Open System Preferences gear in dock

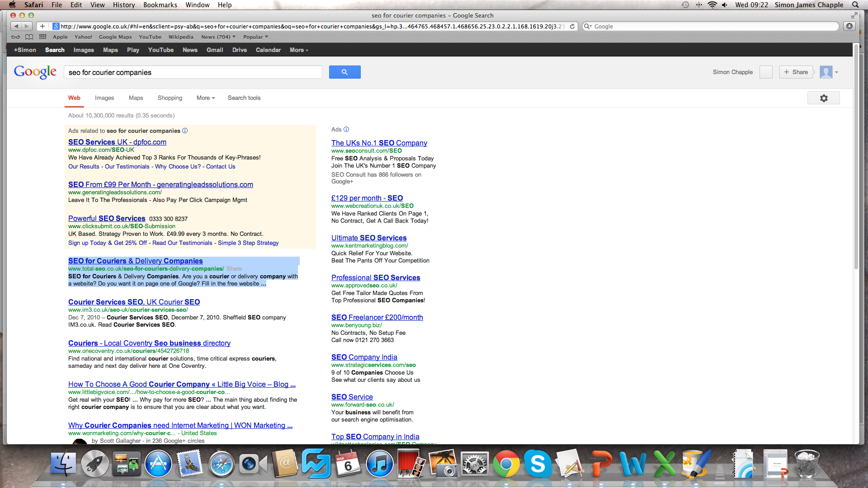[475, 464]
